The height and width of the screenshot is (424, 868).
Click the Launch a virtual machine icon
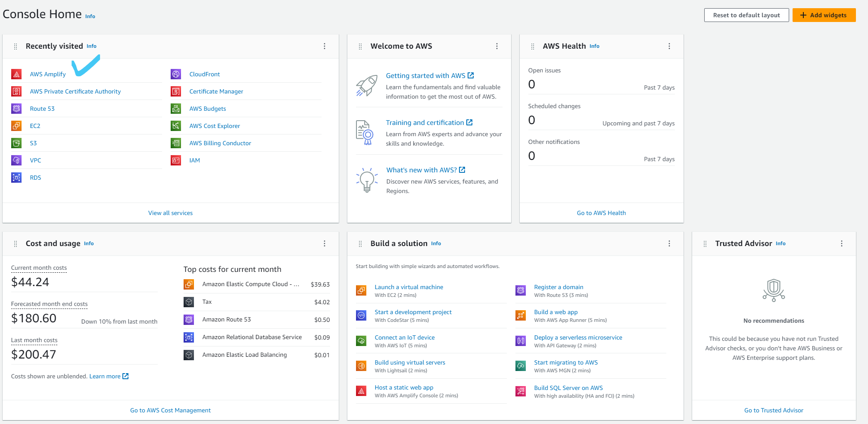(361, 290)
